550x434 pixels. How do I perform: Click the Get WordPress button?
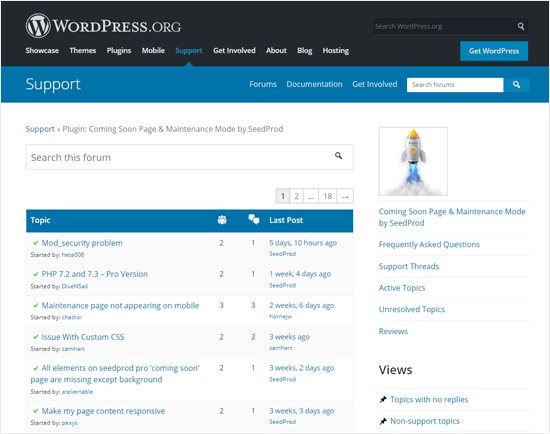(x=494, y=51)
